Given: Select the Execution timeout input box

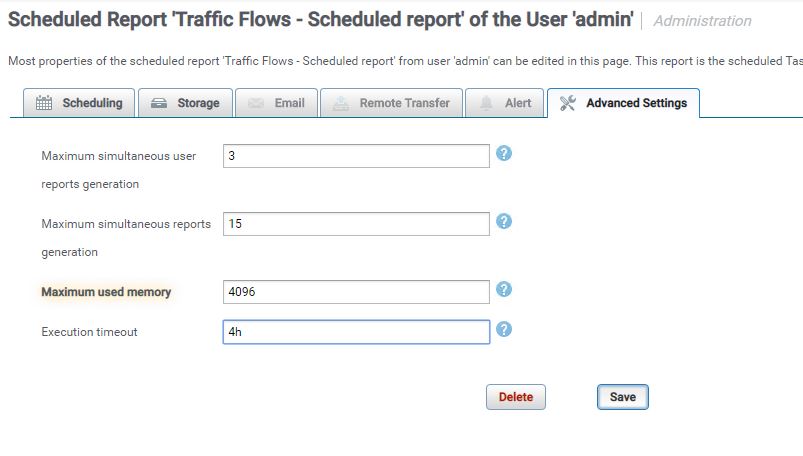Looking at the screenshot, I should point(356,331).
